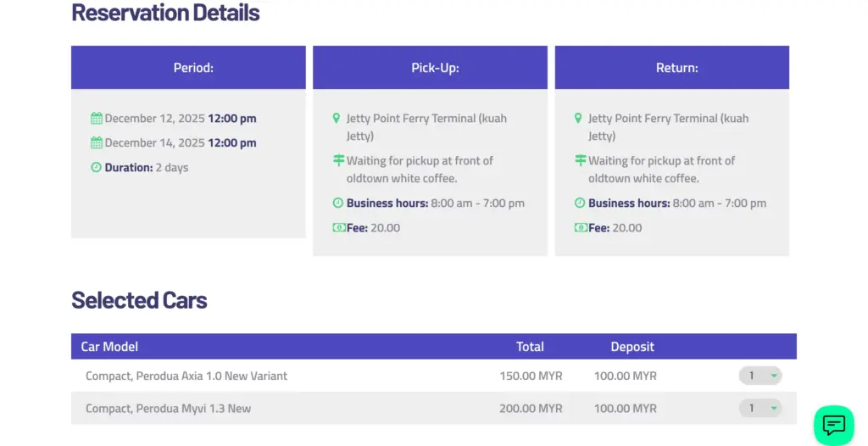Click Pick-Up business hours clock icon

click(x=338, y=203)
